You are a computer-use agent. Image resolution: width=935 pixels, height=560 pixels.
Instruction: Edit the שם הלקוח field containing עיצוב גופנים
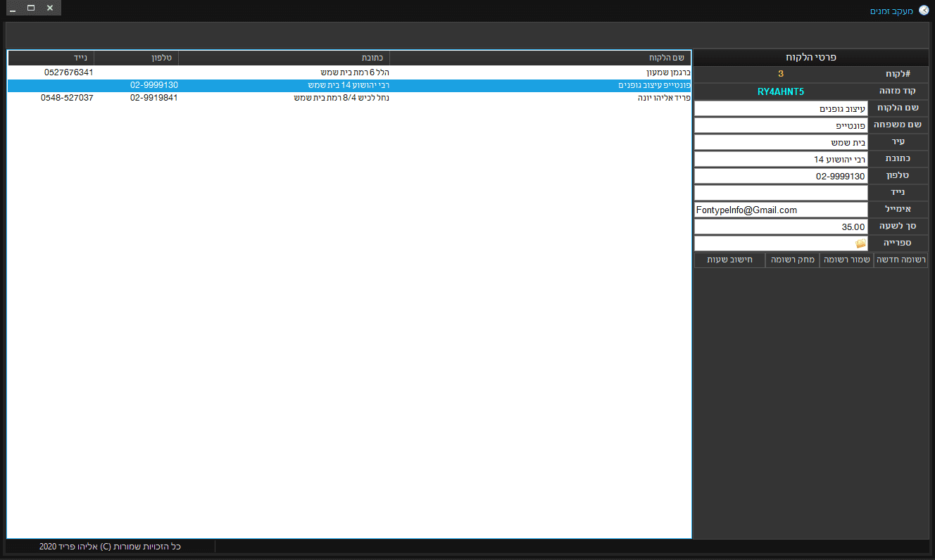(x=781, y=109)
